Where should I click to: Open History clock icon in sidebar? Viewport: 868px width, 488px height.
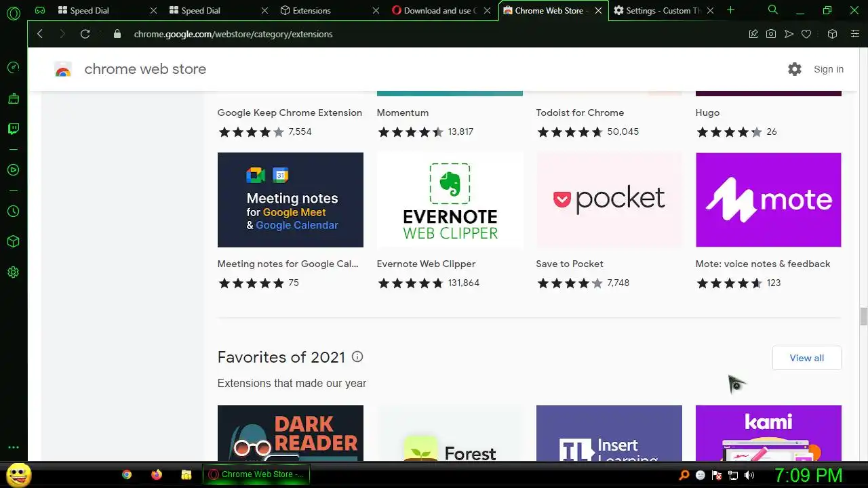click(x=13, y=211)
